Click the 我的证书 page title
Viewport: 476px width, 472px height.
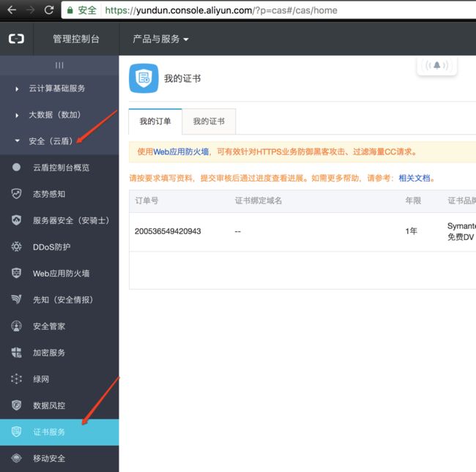[x=182, y=78]
